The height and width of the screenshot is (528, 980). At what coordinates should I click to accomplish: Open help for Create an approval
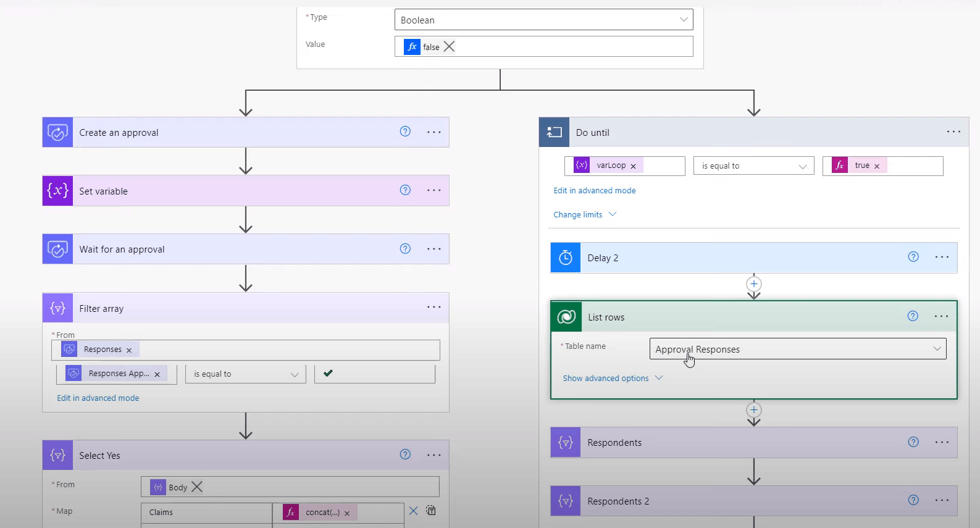pyautogui.click(x=405, y=131)
